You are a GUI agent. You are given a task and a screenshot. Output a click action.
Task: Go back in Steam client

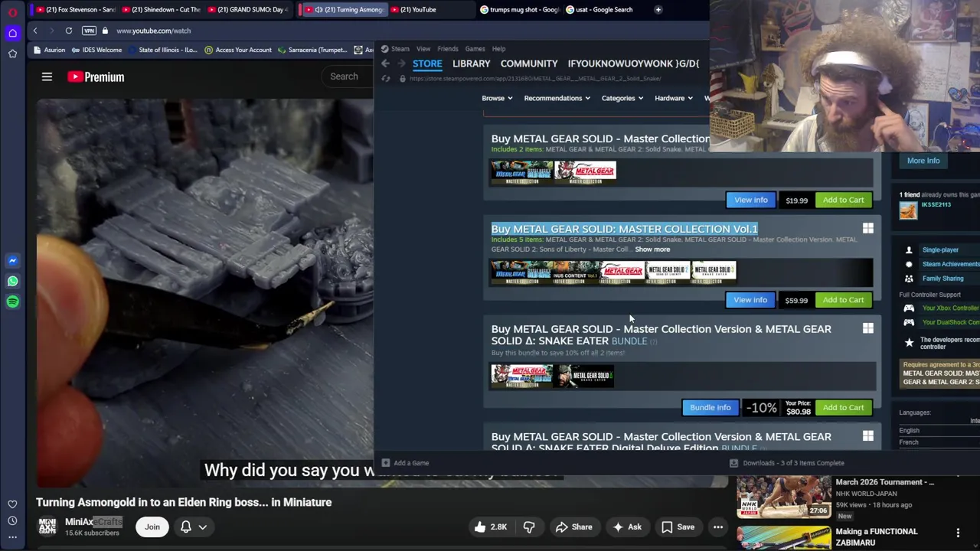[385, 64]
